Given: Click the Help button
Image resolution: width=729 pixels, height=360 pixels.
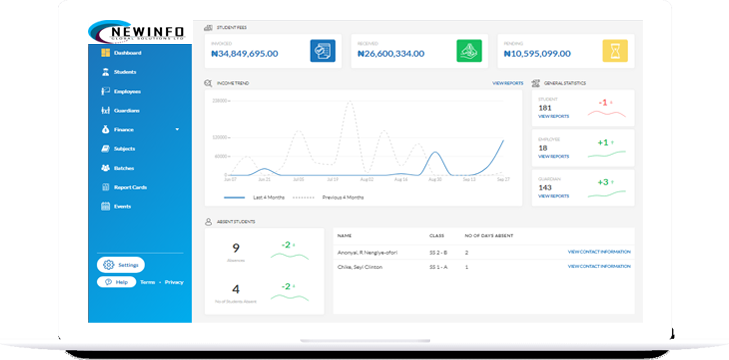Looking at the screenshot, I should (x=116, y=282).
